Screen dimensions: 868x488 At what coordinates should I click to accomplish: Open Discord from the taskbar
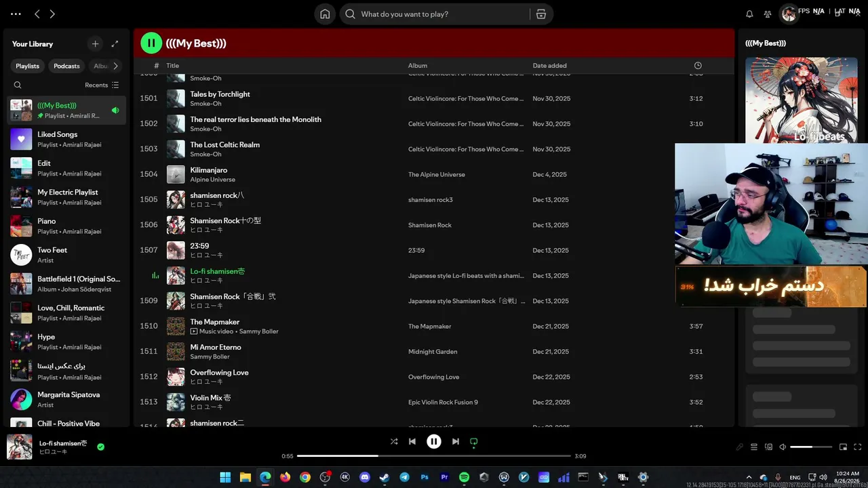pos(365,477)
